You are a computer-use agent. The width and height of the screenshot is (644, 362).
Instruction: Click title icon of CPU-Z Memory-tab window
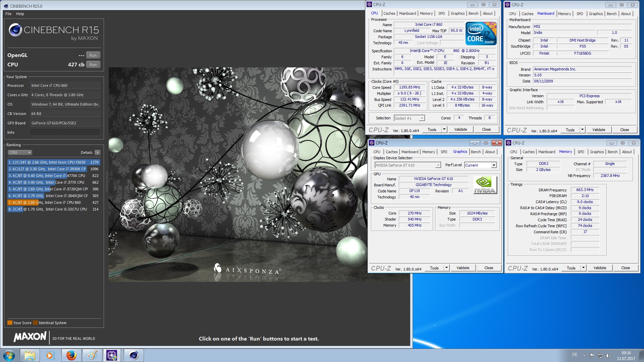click(x=508, y=143)
